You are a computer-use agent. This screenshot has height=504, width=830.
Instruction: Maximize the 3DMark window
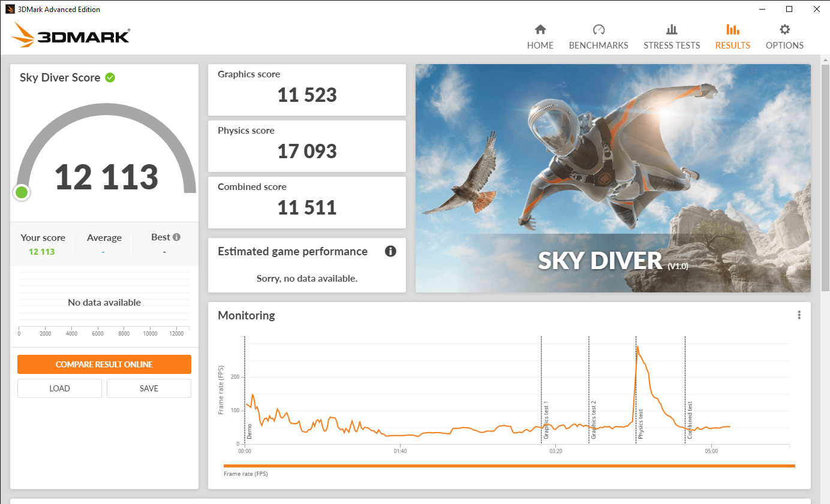[789, 9]
